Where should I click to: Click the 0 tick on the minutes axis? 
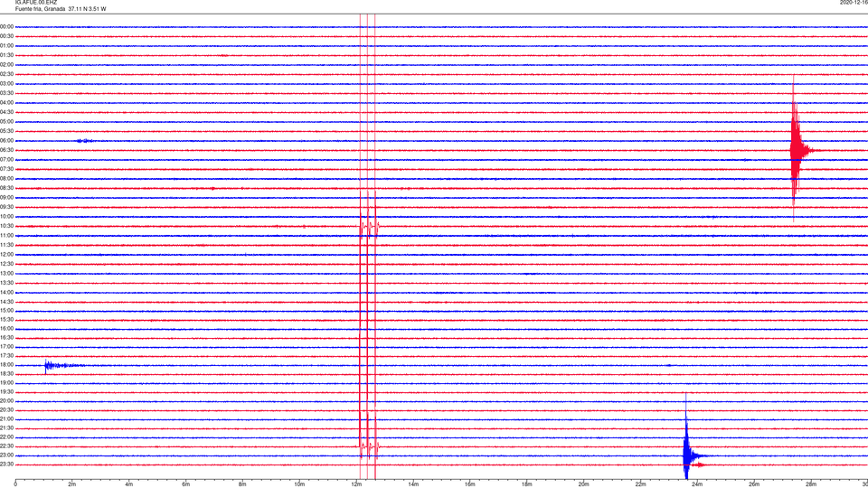pyautogui.click(x=15, y=484)
